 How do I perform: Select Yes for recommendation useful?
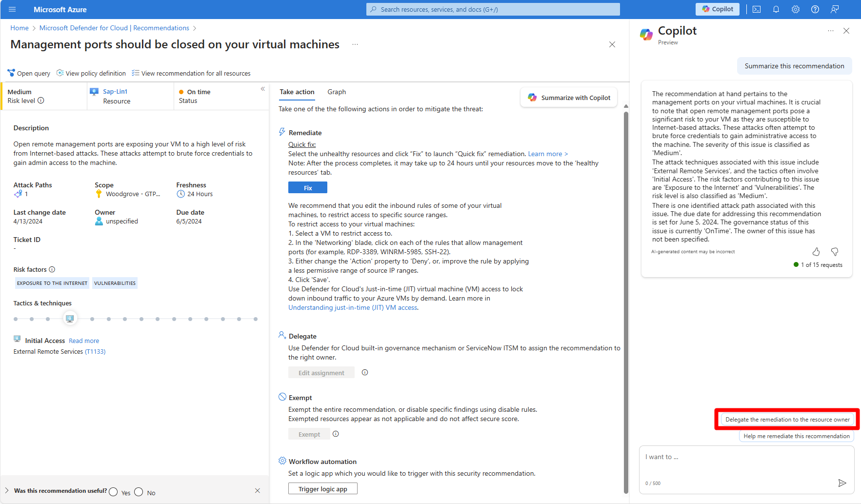point(113,492)
